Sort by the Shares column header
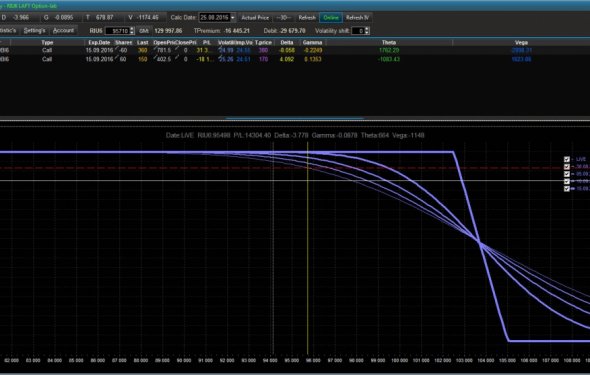 tap(123, 43)
